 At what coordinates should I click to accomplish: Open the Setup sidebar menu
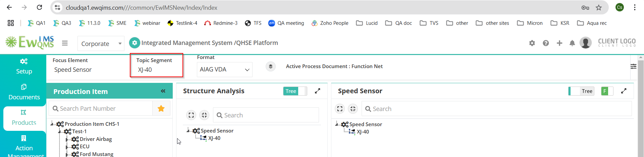tap(24, 66)
